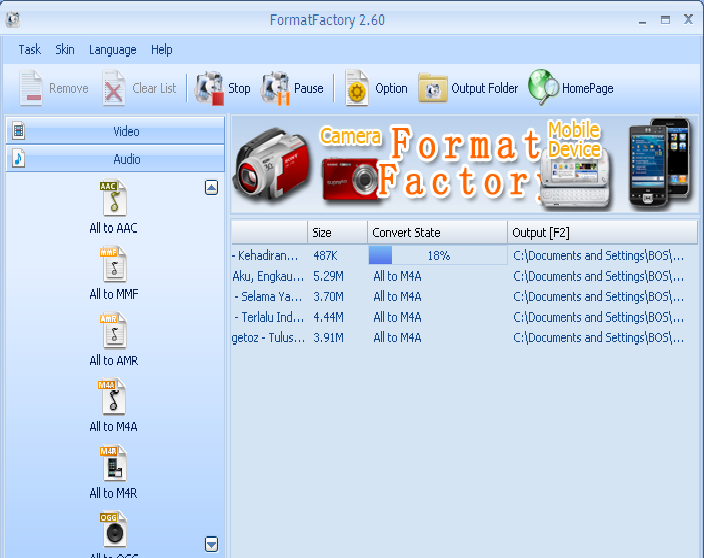Select the Terlalu Ind task row
This screenshot has height=558, width=704.
tap(465, 317)
